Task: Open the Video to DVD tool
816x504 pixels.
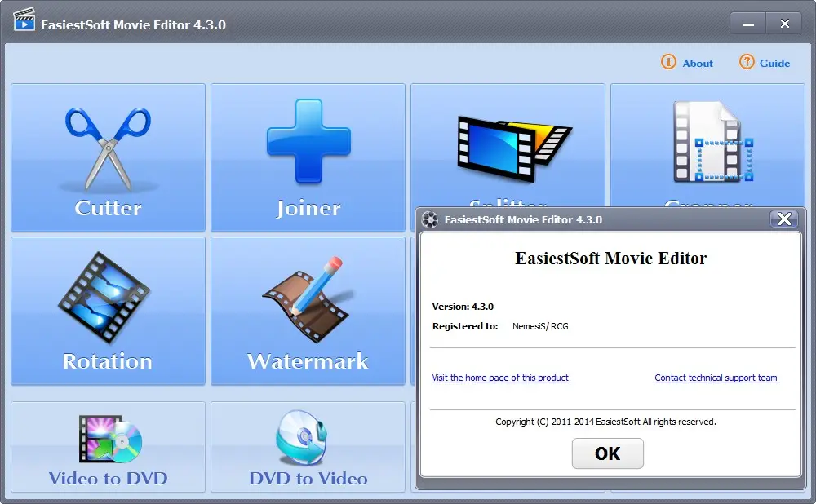Action: tap(108, 447)
